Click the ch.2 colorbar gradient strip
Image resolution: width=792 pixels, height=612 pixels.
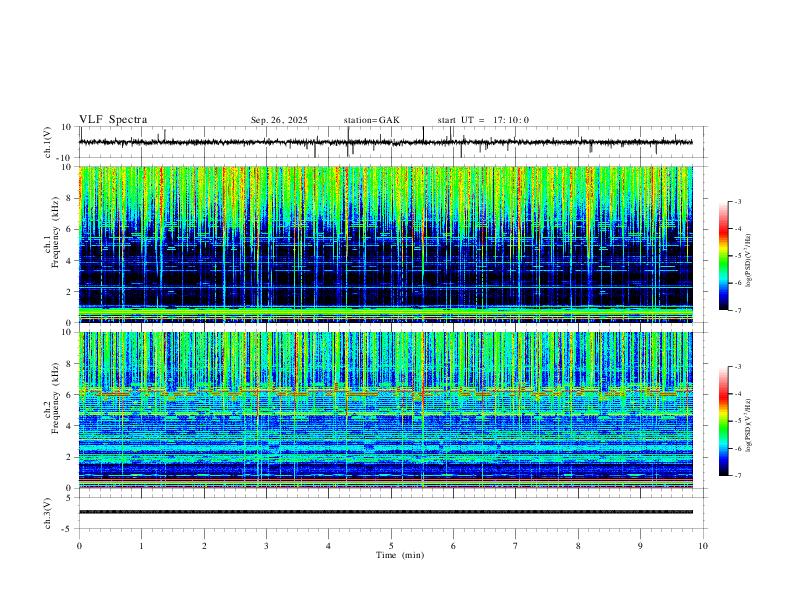point(723,421)
